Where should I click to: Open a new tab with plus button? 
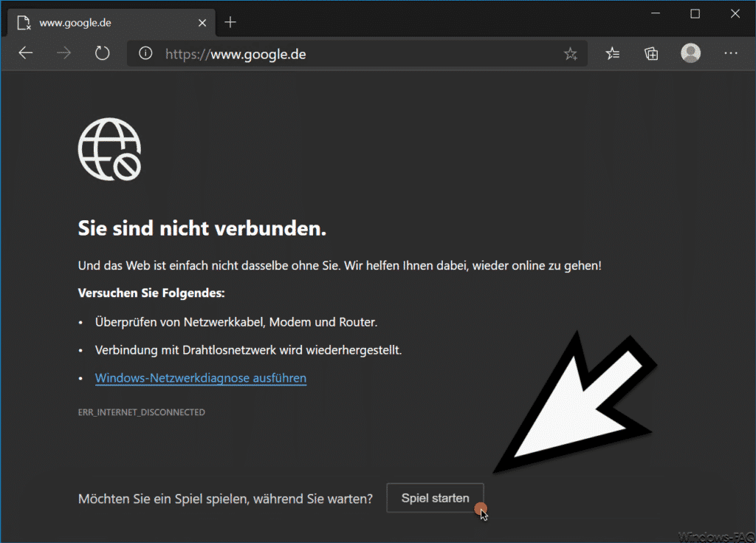click(x=230, y=22)
